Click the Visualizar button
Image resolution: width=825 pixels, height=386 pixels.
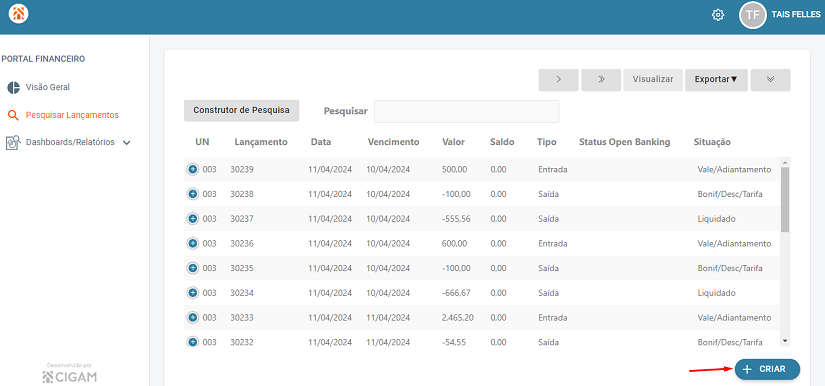click(653, 79)
